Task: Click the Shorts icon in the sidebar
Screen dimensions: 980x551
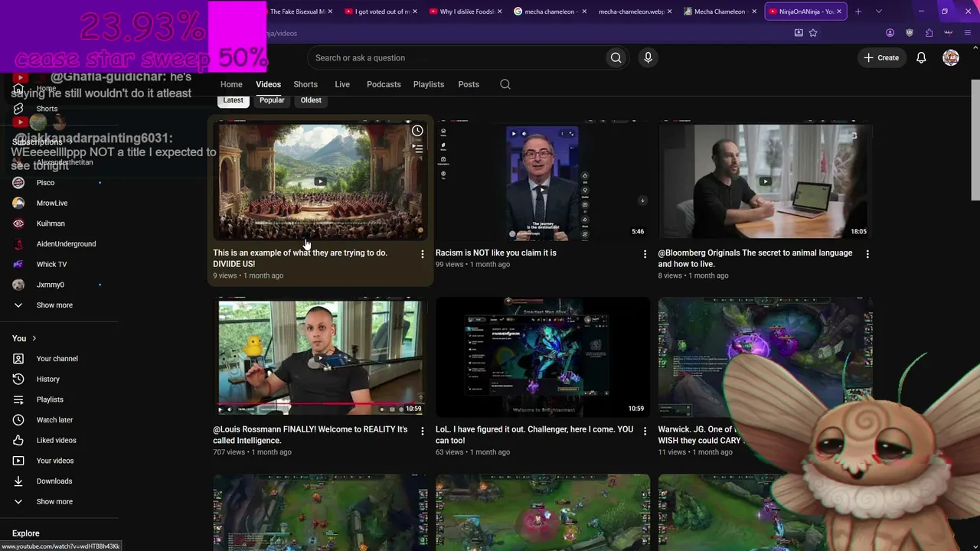Action: click(x=19, y=109)
